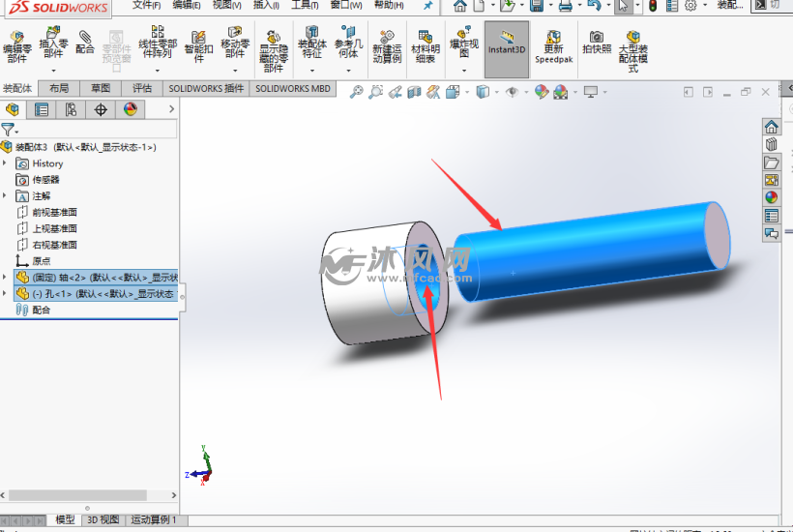Open the PropertyManager tab
The image size is (793, 532).
(x=42, y=109)
